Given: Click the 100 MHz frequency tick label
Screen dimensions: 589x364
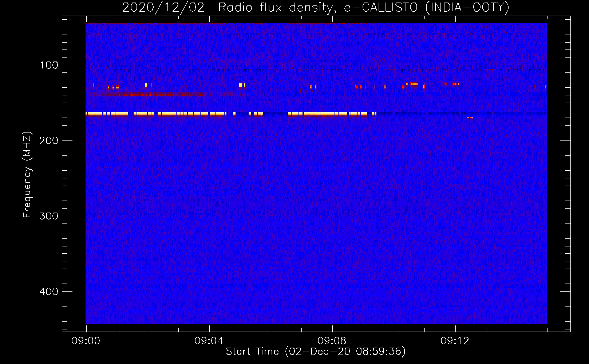Looking at the screenshot, I should click(49, 66).
